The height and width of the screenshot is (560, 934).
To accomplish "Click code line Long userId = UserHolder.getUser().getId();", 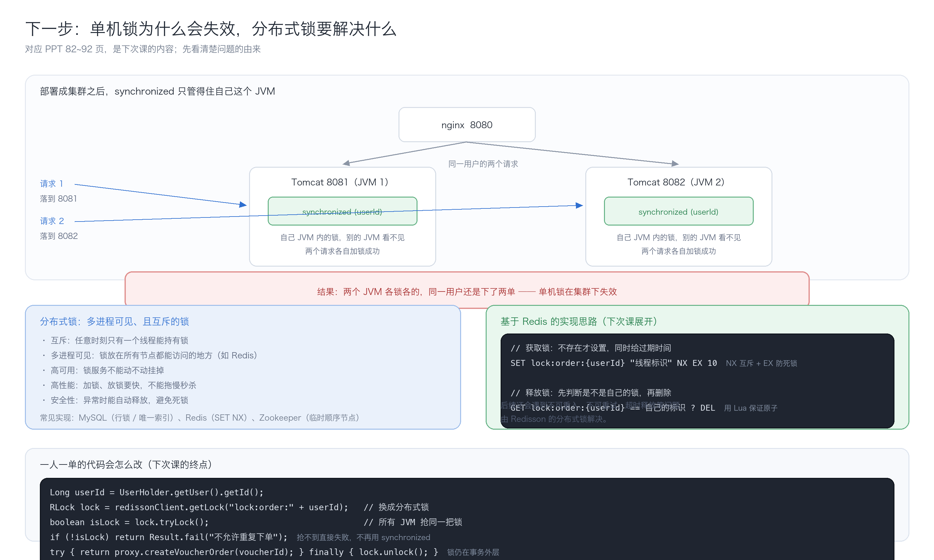I will pos(156,492).
